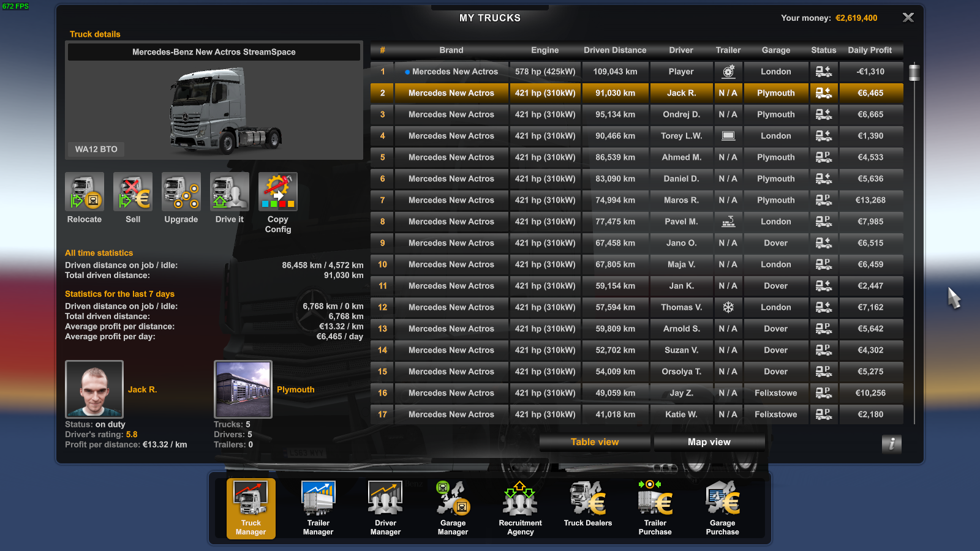Open Trailer Purchase
Screen dimensions: 980x551
(655, 509)
